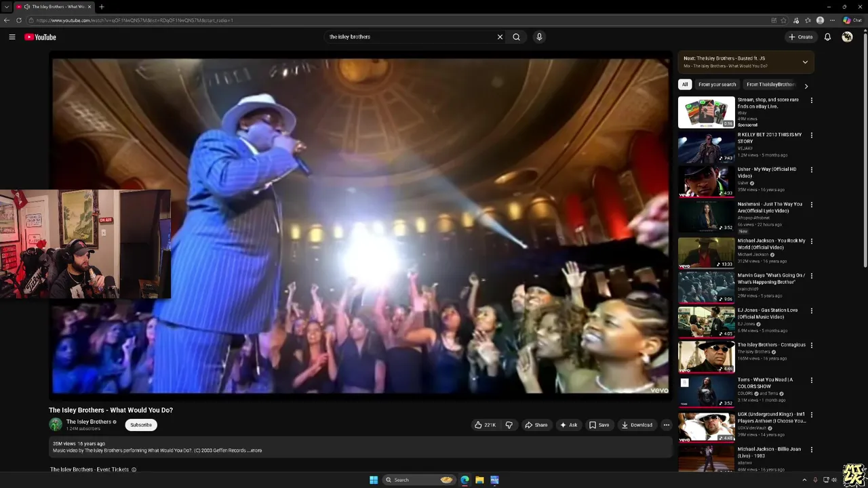The width and height of the screenshot is (868, 488).
Task: Select the From your search chip
Action: pos(717,85)
